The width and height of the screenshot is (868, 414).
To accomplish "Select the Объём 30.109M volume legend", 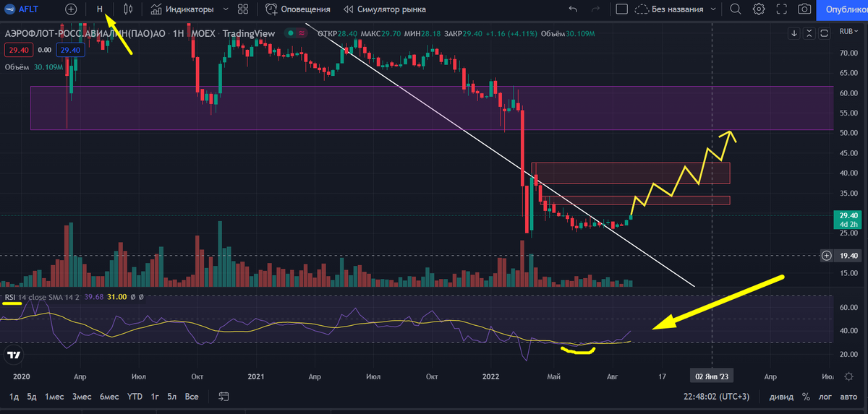I will point(33,66).
